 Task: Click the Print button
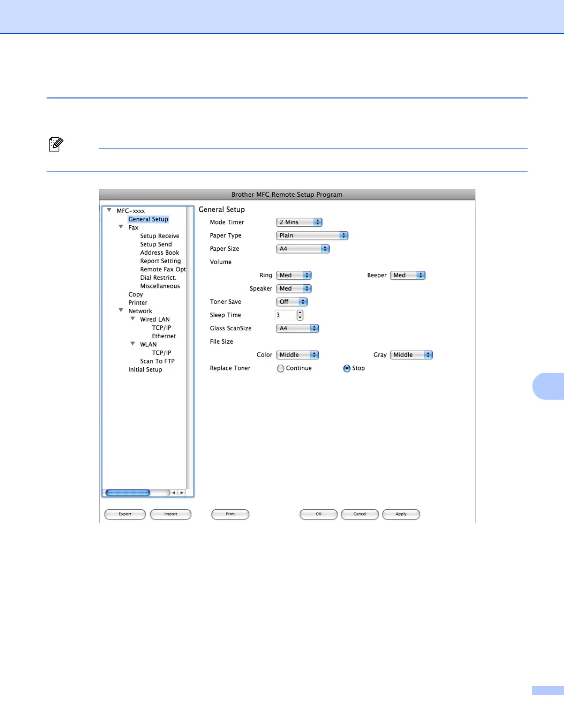(230, 514)
